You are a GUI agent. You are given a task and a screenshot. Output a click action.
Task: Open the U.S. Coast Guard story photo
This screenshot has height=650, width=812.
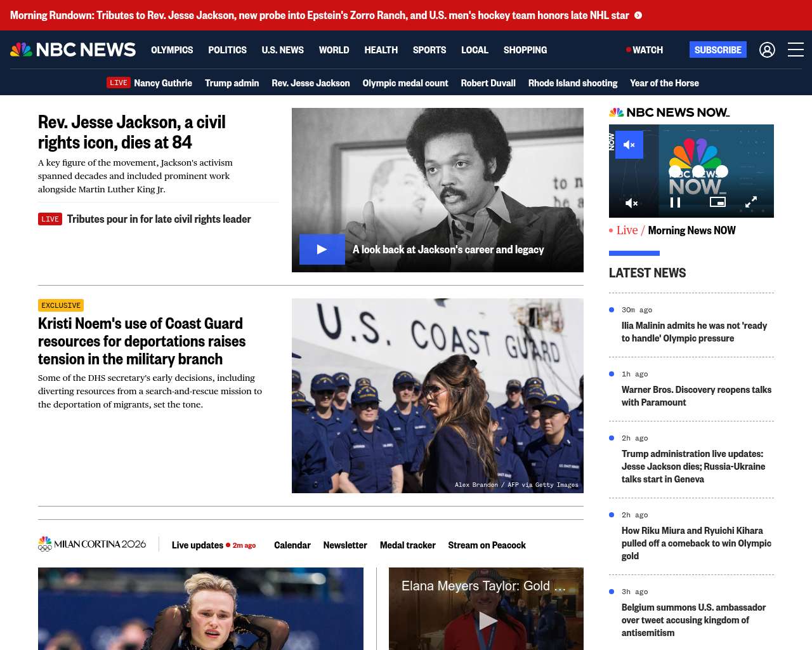(x=437, y=395)
